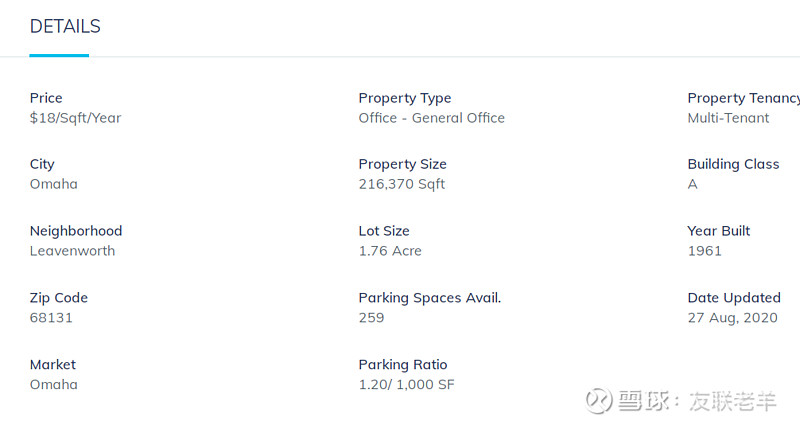Click the 27 Aug, 2020 updated date
The width and height of the screenshot is (800, 425).
coord(732,318)
